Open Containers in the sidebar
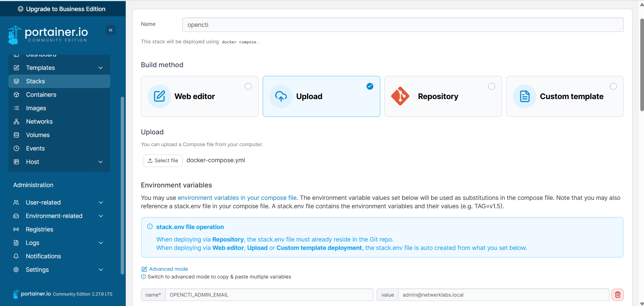Viewport: 644px width, 306px height. 59,95
